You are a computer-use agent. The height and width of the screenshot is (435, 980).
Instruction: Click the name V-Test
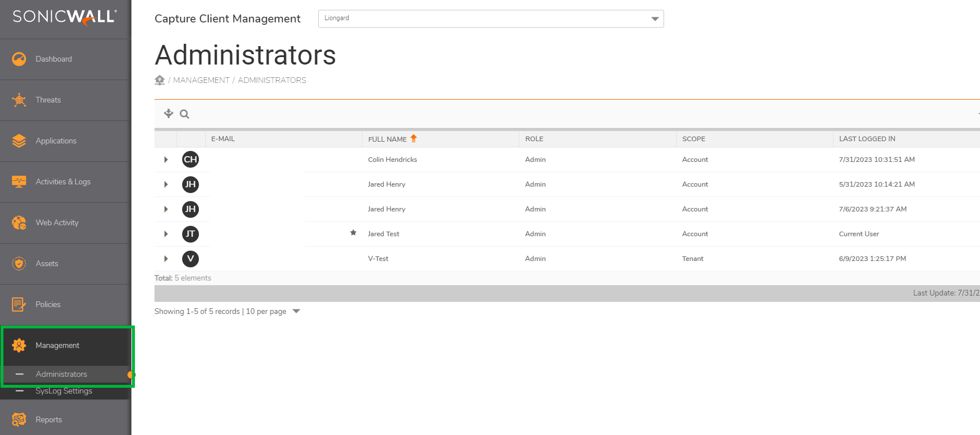click(378, 259)
